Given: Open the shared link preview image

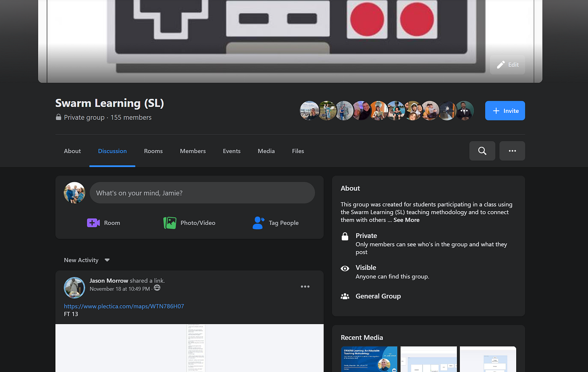Looking at the screenshot, I should coord(189,348).
